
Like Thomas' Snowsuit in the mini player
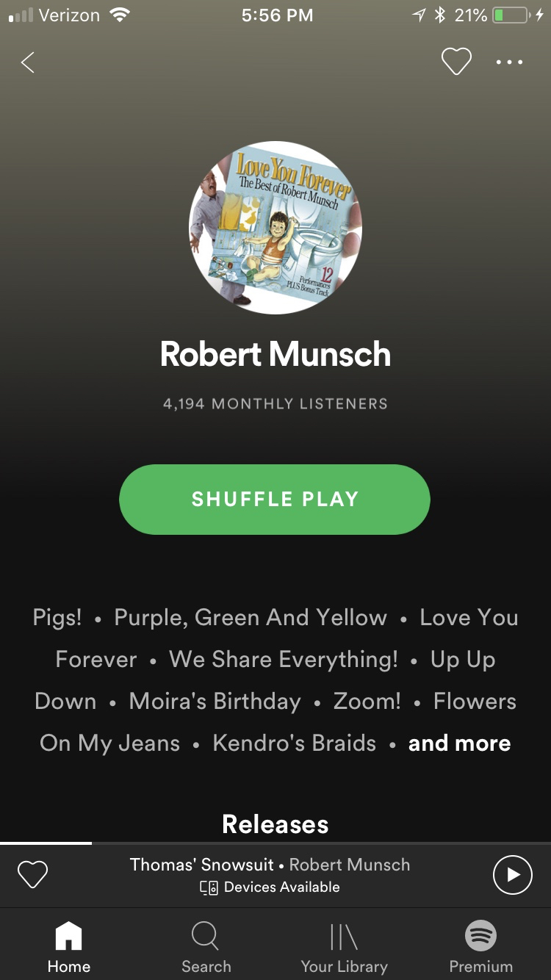[32, 874]
